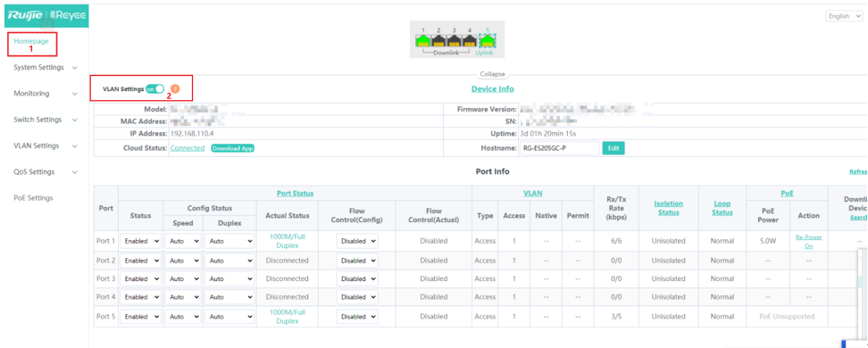
Task: Open Port 5 Speed dropdown
Action: (183, 317)
